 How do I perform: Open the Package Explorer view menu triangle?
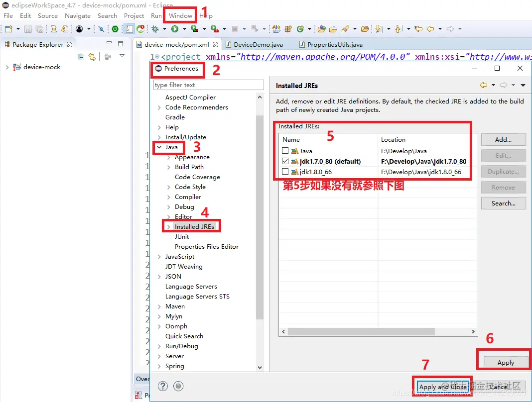[122, 56]
